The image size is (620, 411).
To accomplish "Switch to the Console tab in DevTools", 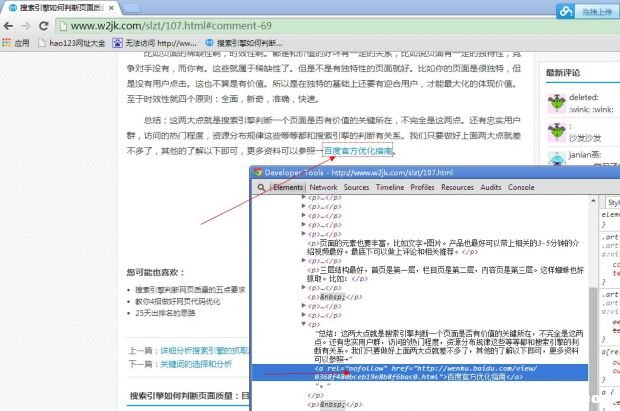I will (x=520, y=187).
